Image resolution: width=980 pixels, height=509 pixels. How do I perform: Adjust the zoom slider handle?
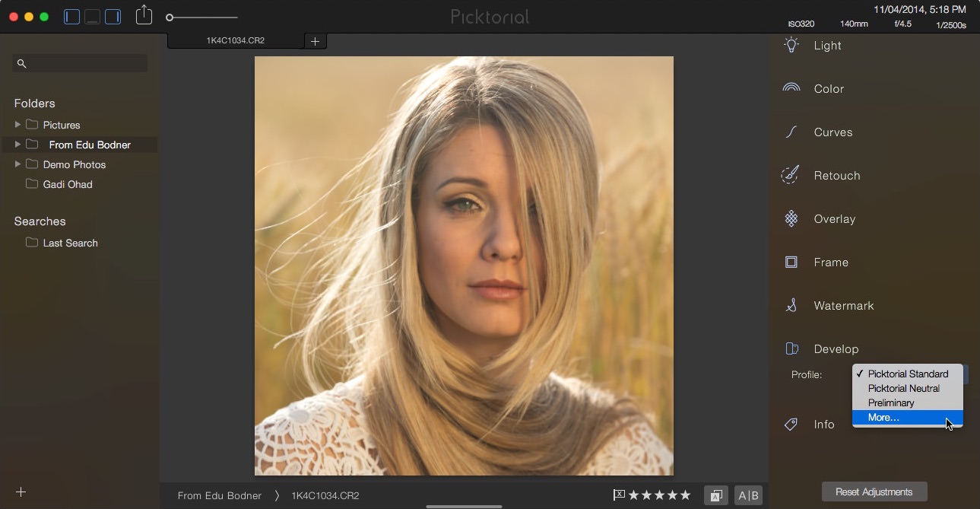[170, 17]
